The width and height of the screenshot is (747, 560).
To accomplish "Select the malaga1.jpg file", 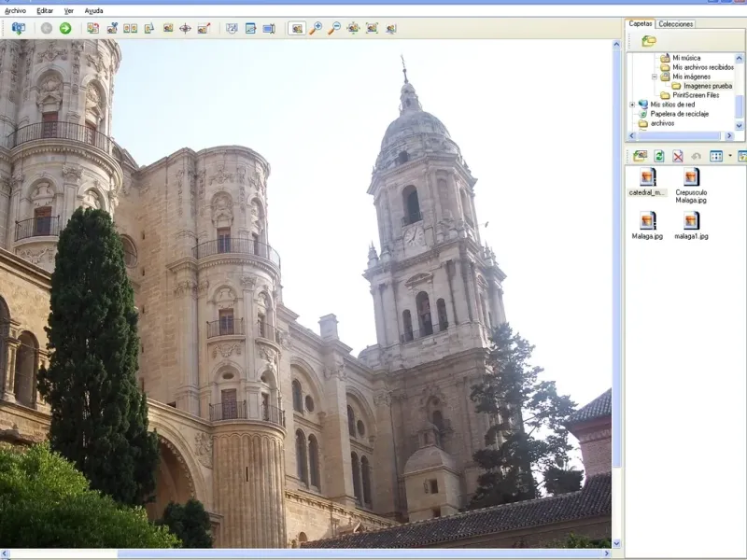I will (691, 221).
